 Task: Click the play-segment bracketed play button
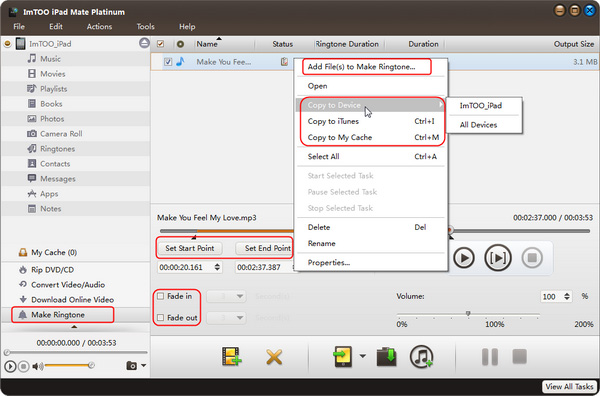tap(497, 258)
